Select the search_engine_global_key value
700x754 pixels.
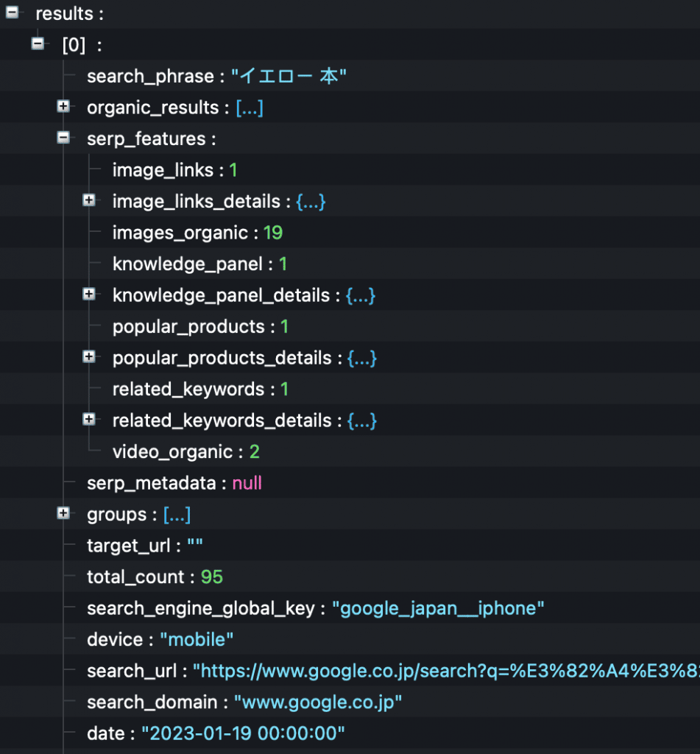[x=438, y=609]
